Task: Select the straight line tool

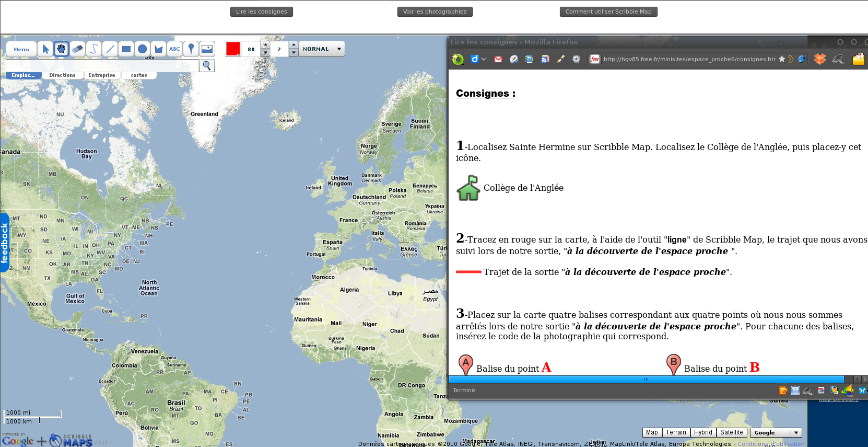Action: tap(110, 49)
